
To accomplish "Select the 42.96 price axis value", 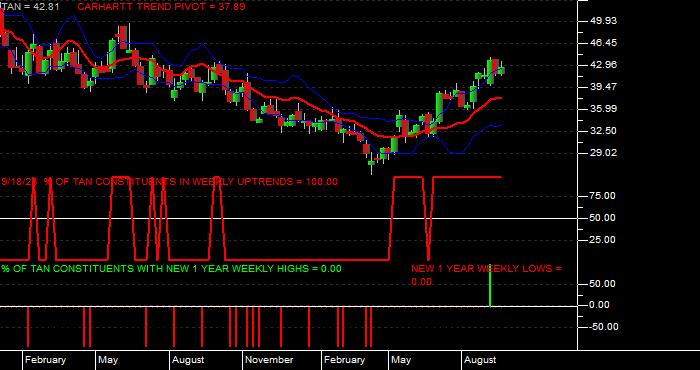I will click(604, 65).
